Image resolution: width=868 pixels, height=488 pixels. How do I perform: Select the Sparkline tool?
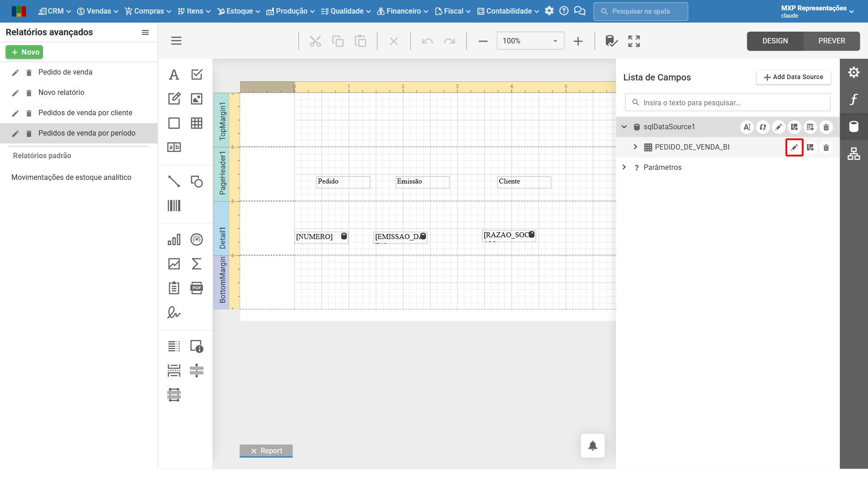coord(174,264)
